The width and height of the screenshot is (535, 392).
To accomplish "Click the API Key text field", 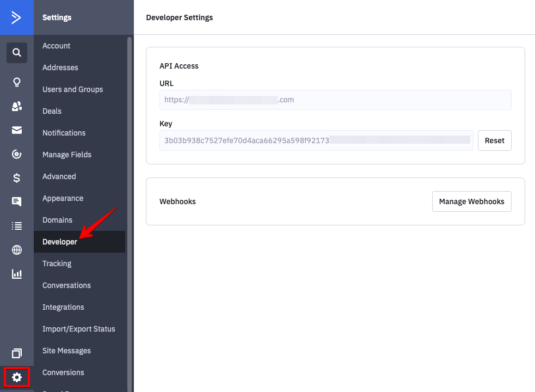I will point(316,140).
